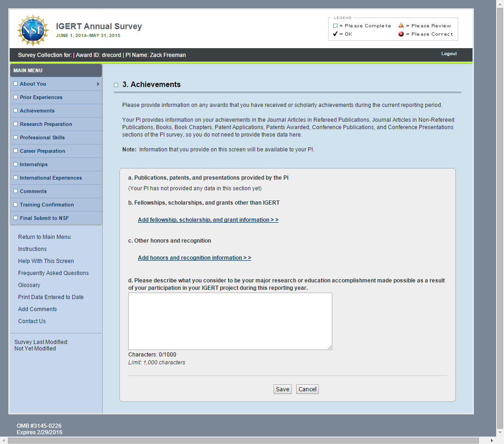Click the status box next to About You
The height and width of the screenshot is (444, 504).
click(x=15, y=84)
